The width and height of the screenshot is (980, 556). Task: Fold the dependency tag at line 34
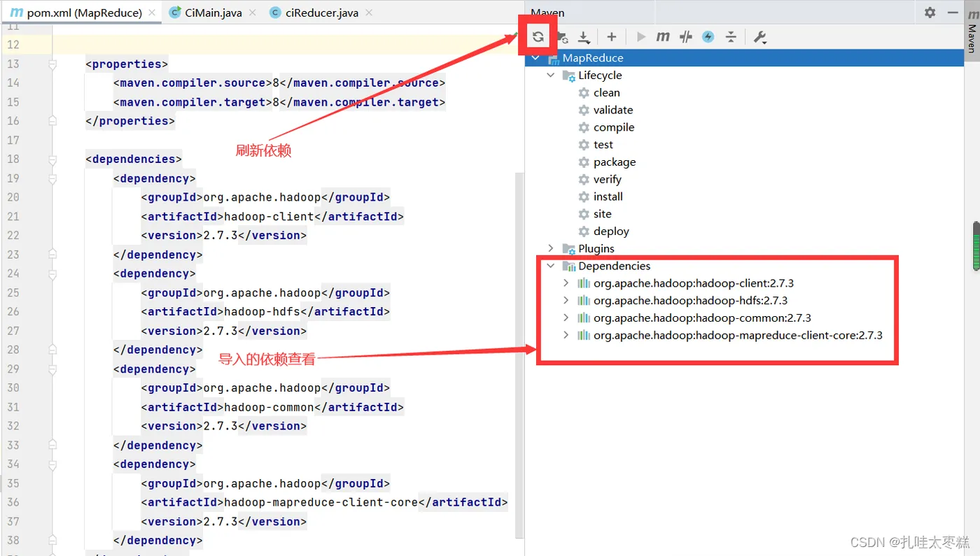pos(52,464)
